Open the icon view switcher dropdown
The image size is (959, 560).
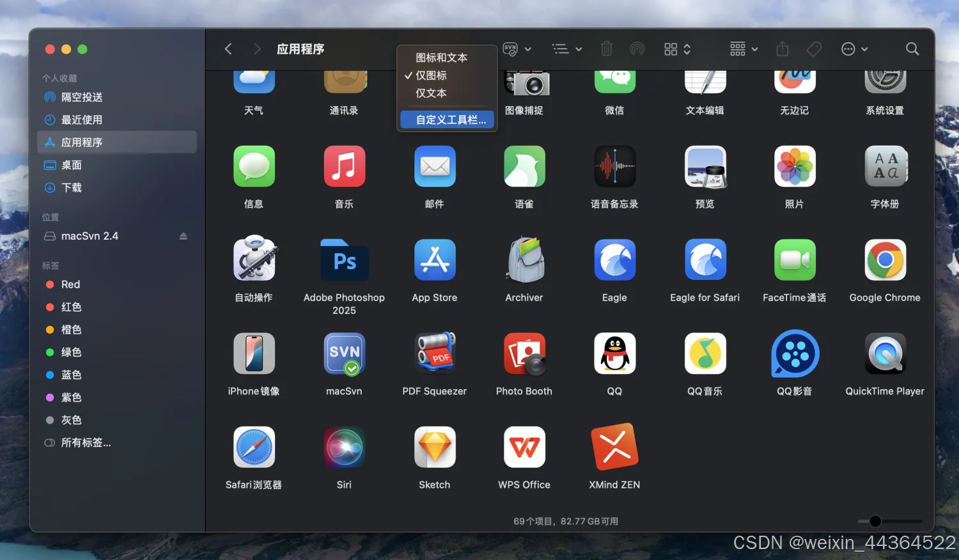click(x=678, y=49)
